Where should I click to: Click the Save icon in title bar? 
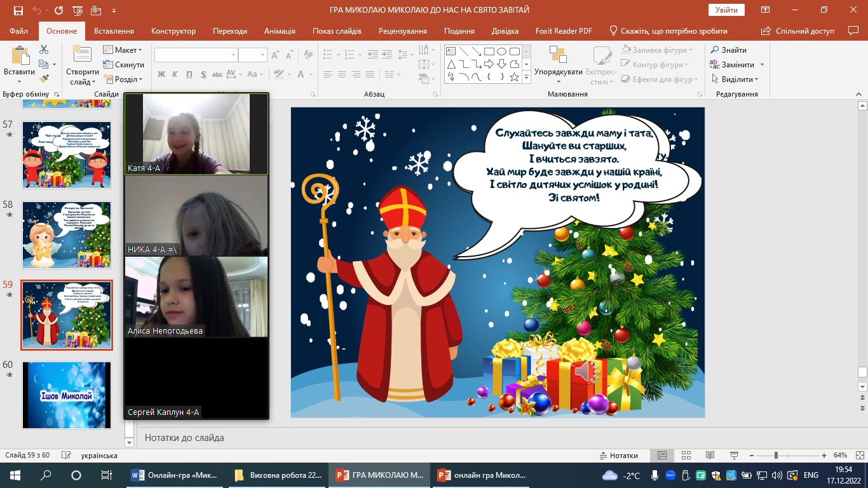click(18, 11)
